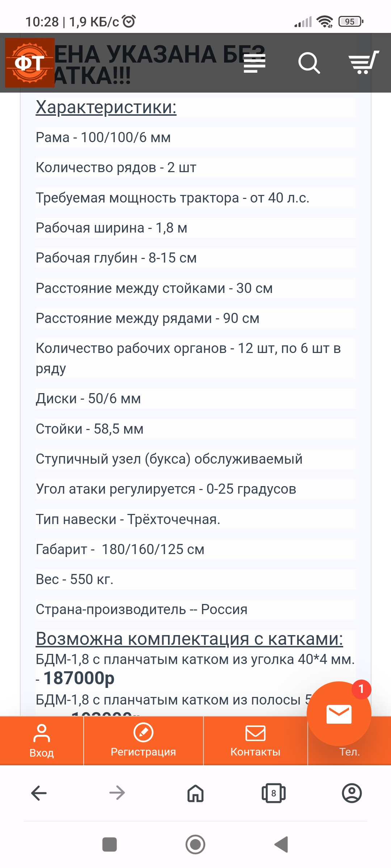
Task: Tap the browser forward arrow
Action: click(x=117, y=793)
